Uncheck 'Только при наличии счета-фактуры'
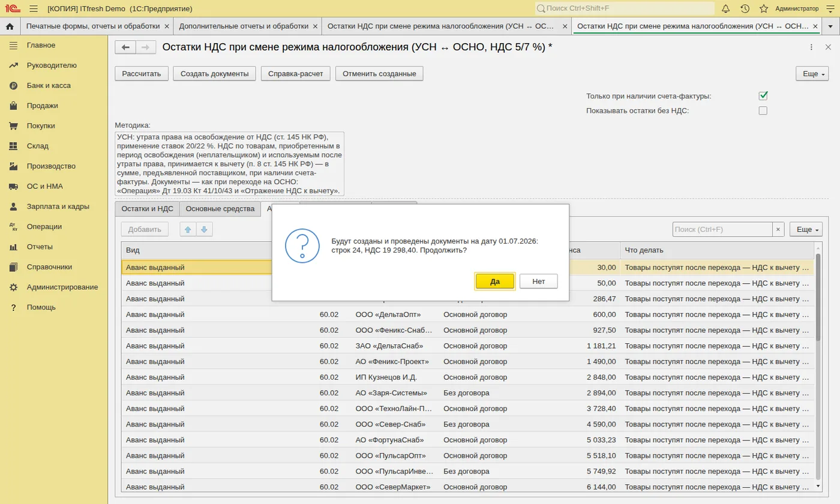 click(763, 96)
